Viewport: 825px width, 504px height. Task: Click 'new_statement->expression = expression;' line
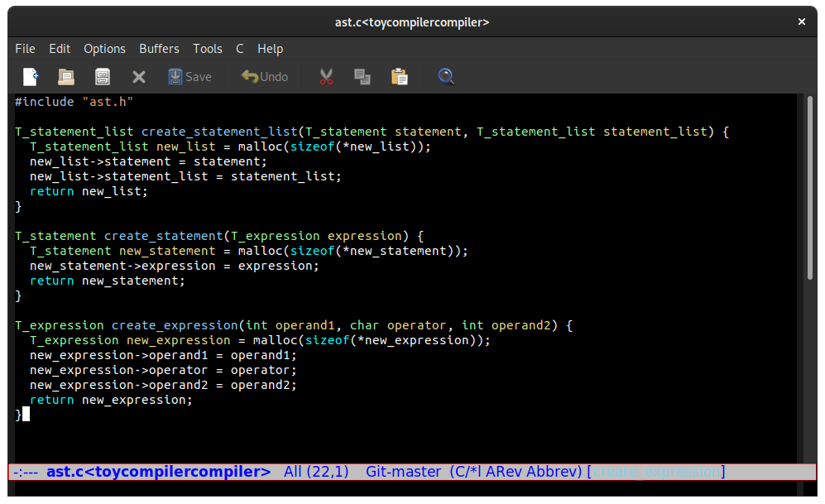174,266
